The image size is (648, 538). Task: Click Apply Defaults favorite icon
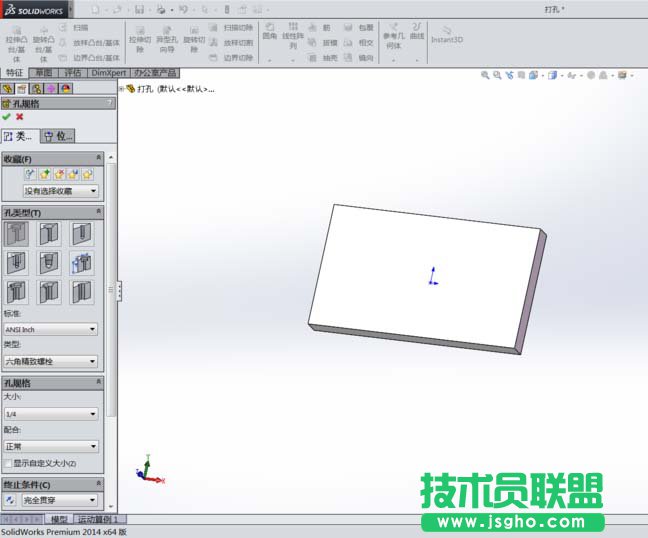coord(30,174)
